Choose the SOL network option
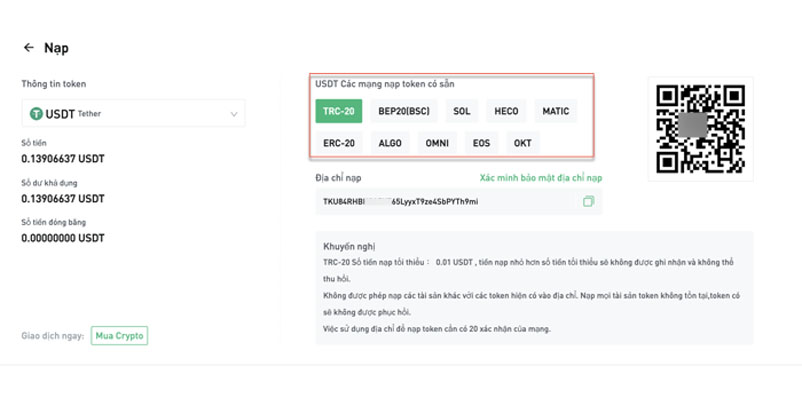This screenshot has height=417, width=802. tap(461, 111)
